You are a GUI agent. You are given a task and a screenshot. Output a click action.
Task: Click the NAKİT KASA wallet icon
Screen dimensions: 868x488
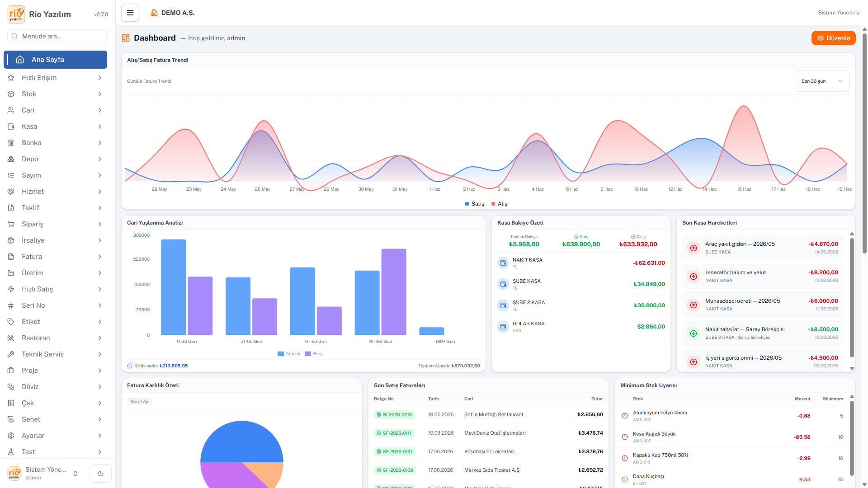pyautogui.click(x=503, y=263)
